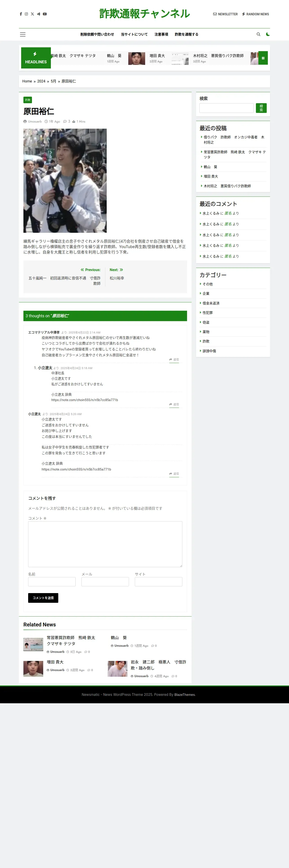Image resolution: width=289 pixels, height=868 pixels.
Task: Open the BlazeThemes footer link
Action: point(184,694)
